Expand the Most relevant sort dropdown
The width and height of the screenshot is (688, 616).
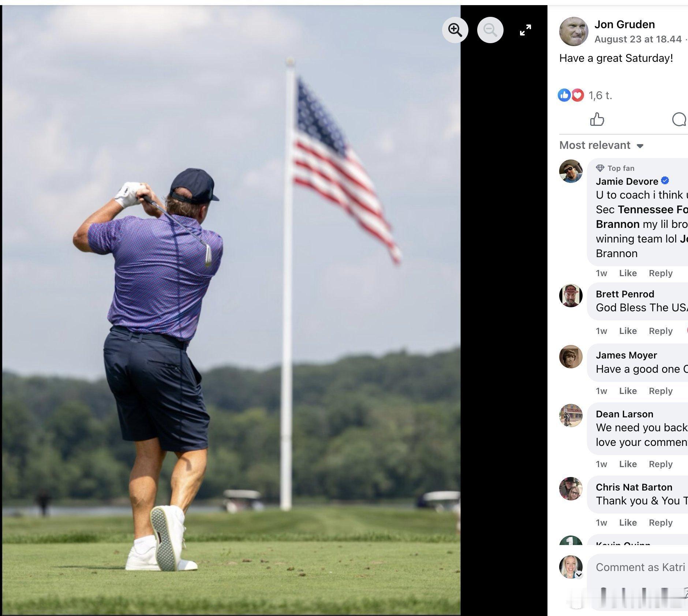pyautogui.click(x=601, y=145)
